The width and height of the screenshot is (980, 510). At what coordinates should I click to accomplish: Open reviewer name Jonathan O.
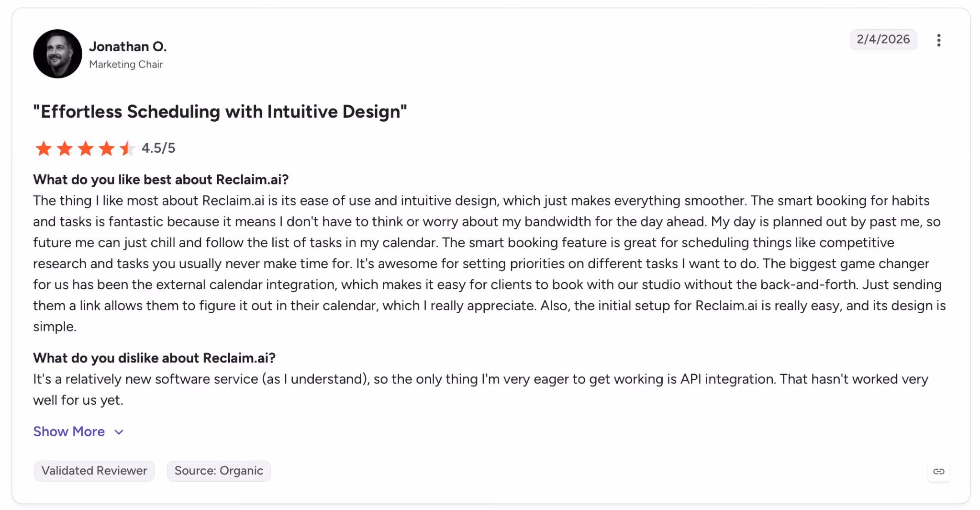point(128,46)
